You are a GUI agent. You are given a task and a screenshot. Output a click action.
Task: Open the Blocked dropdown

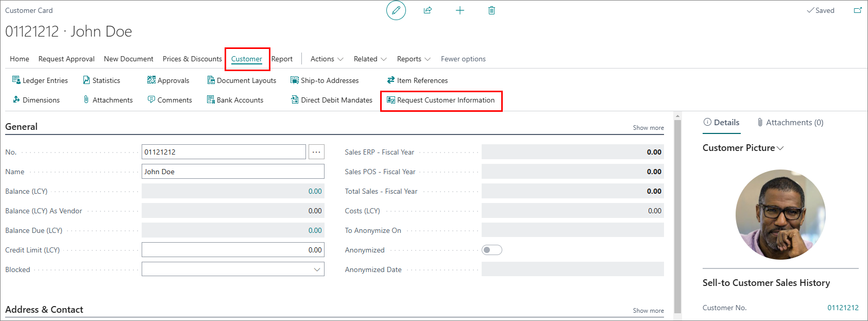pyautogui.click(x=233, y=269)
